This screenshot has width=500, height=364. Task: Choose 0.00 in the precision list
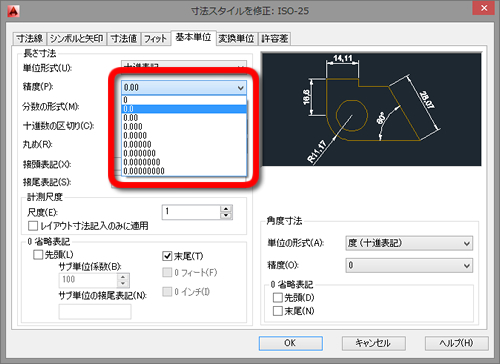coord(184,118)
